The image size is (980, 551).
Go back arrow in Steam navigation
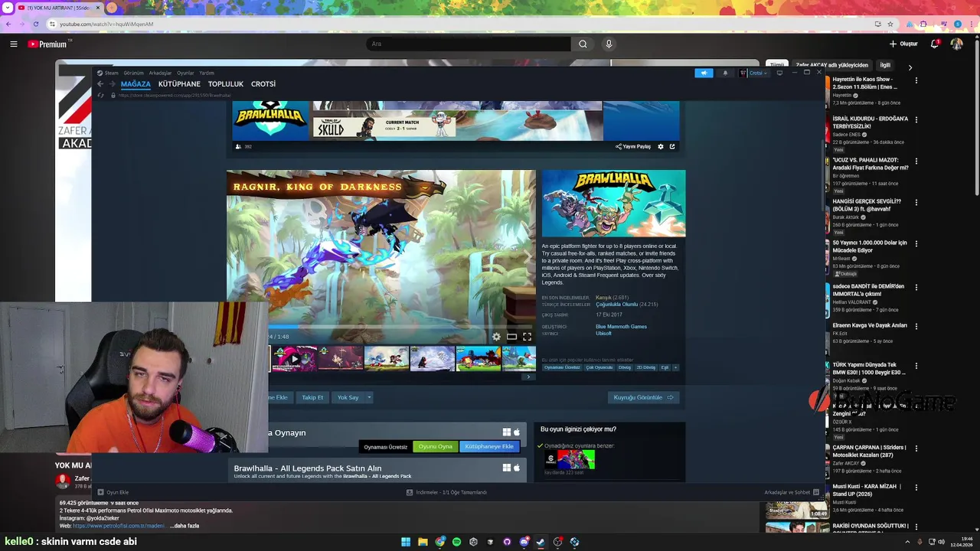[100, 84]
